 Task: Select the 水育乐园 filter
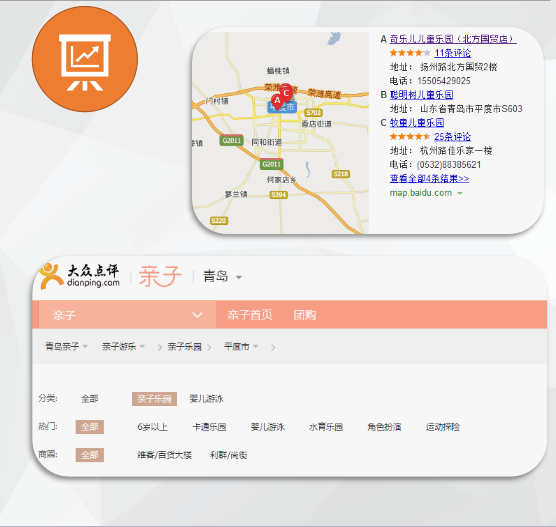326,427
